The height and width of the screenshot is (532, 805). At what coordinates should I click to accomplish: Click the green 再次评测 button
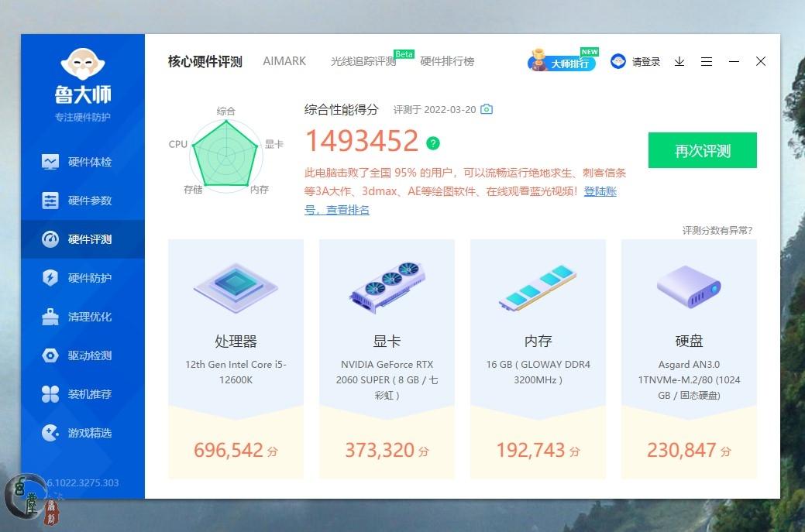[702, 150]
